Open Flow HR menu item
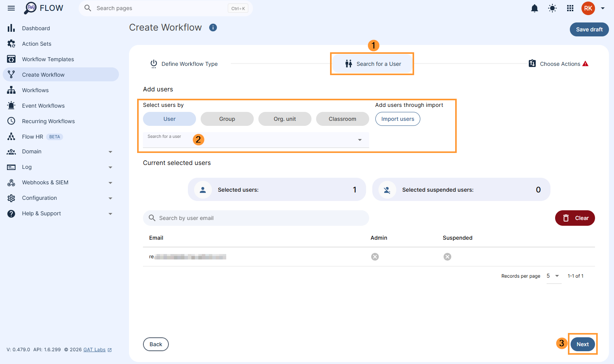Screen dimensions: 614x364 [x=61, y=136]
